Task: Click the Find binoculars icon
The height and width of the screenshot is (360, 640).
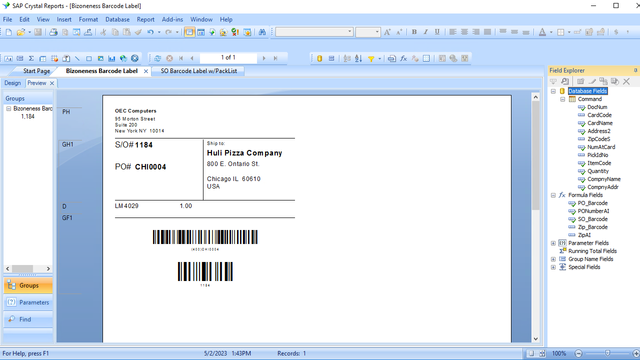Action: point(262,32)
